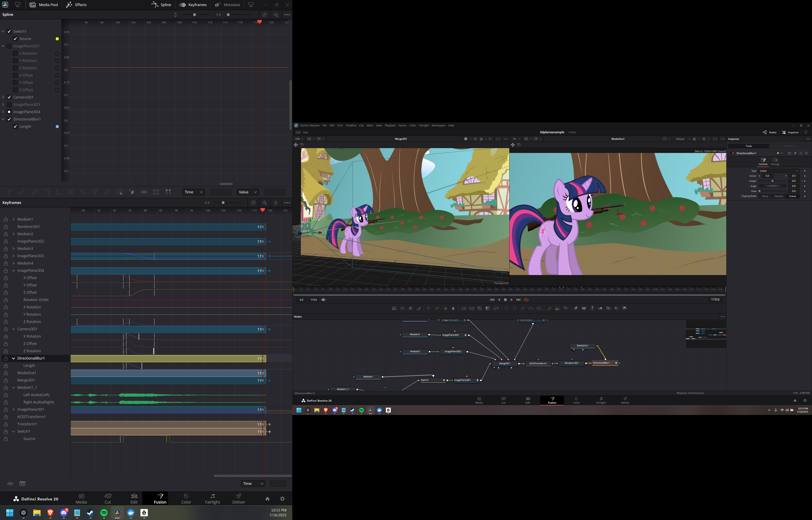Select the DirectionalBlur1 node
Viewport: 812px width, 520px height.
(605, 363)
